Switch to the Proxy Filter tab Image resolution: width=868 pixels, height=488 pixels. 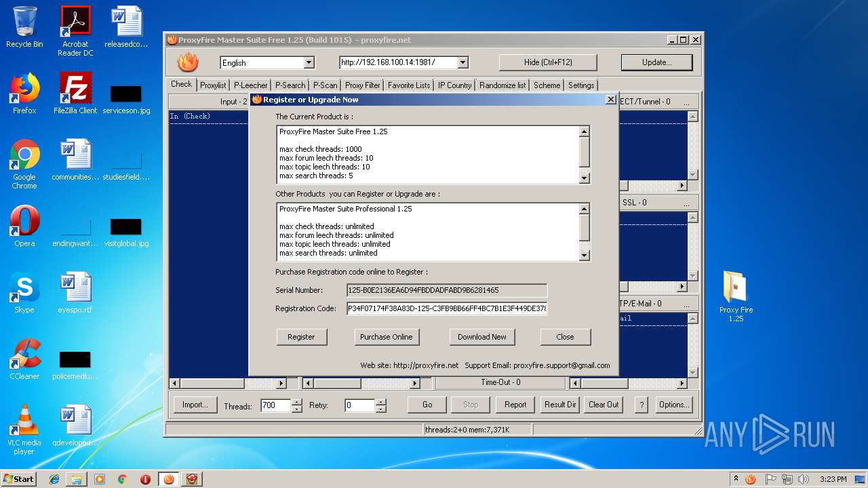363,85
